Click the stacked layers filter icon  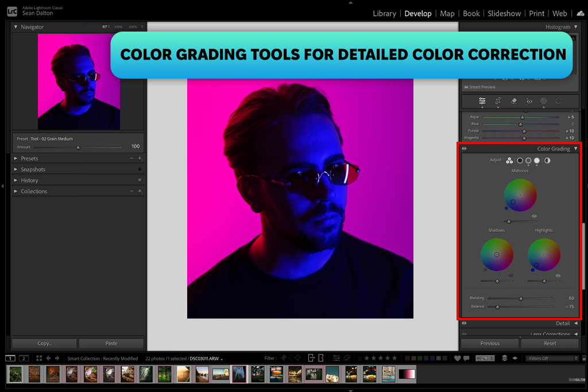click(x=505, y=358)
